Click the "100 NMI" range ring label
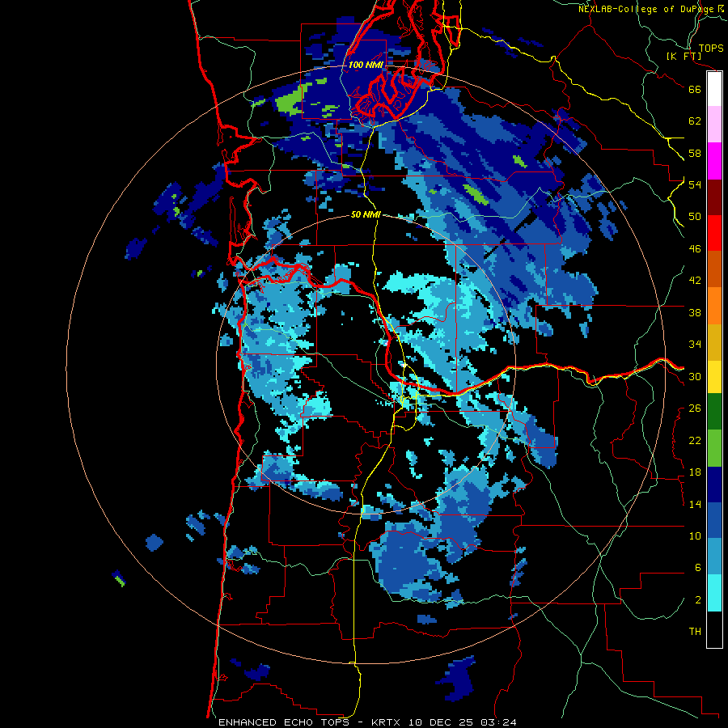728x728 pixels. pos(366,65)
